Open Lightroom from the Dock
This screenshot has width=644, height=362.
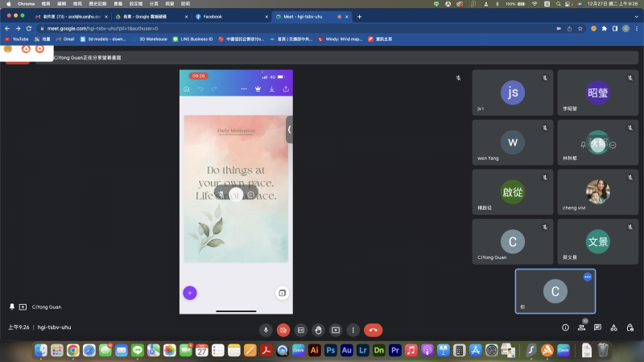(363, 350)
